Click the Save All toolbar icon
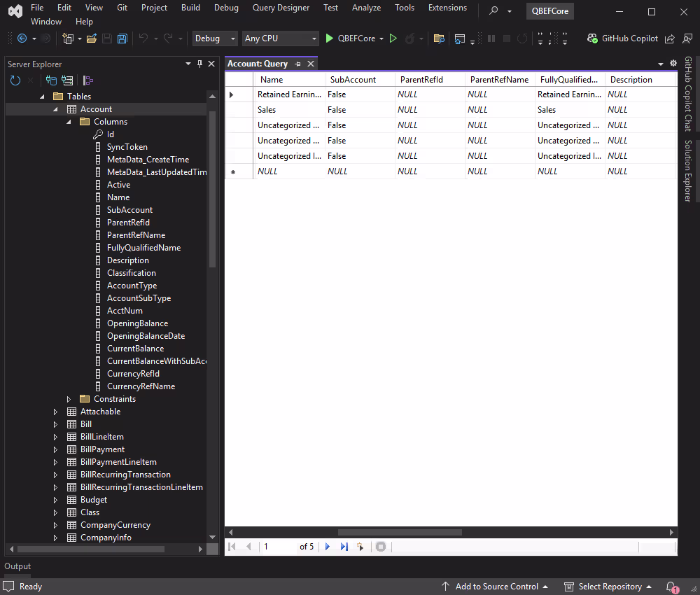 pos(122,38)
